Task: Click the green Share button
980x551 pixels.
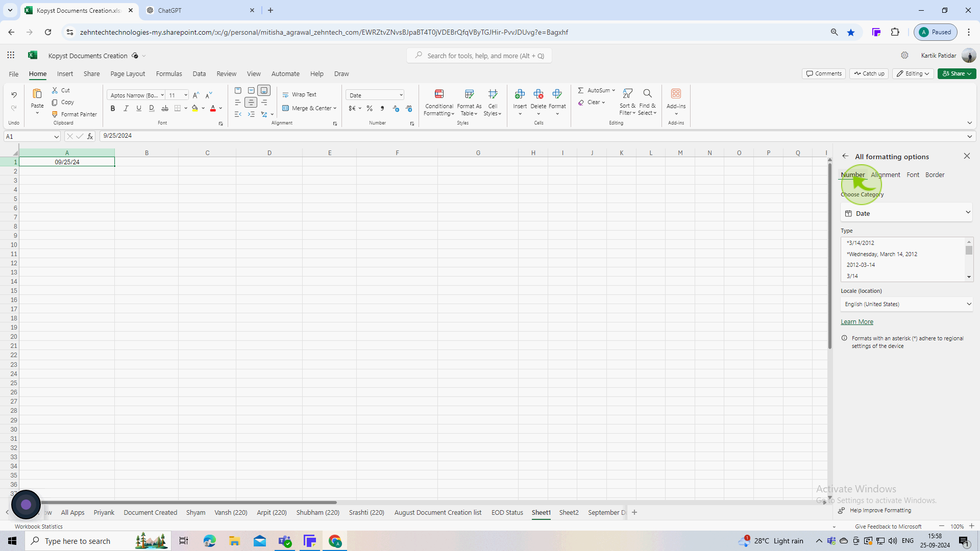Action: [x=957, y=73]
